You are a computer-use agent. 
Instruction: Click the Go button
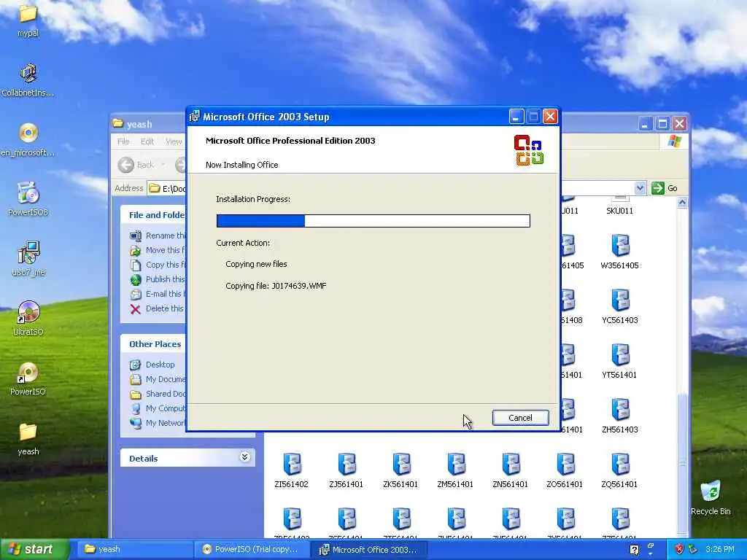[665, 188]
